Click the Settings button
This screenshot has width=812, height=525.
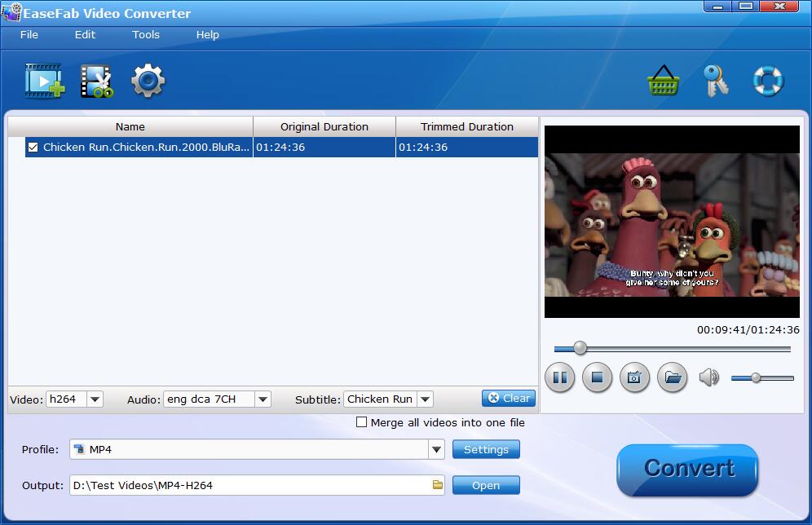point(486,449)
